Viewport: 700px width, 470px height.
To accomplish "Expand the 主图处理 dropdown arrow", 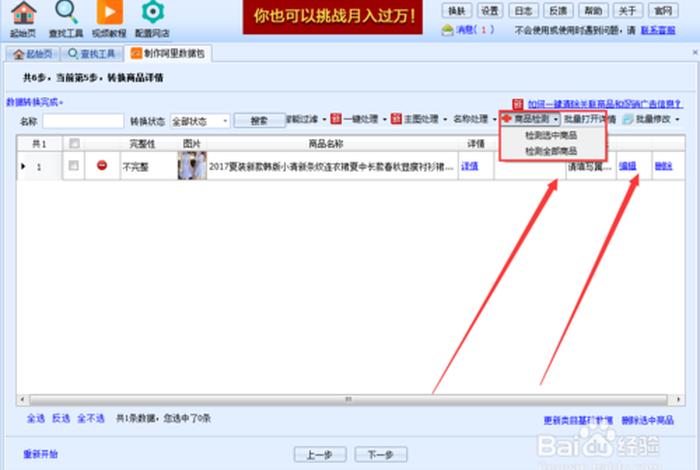I will [x=445, y=120].
